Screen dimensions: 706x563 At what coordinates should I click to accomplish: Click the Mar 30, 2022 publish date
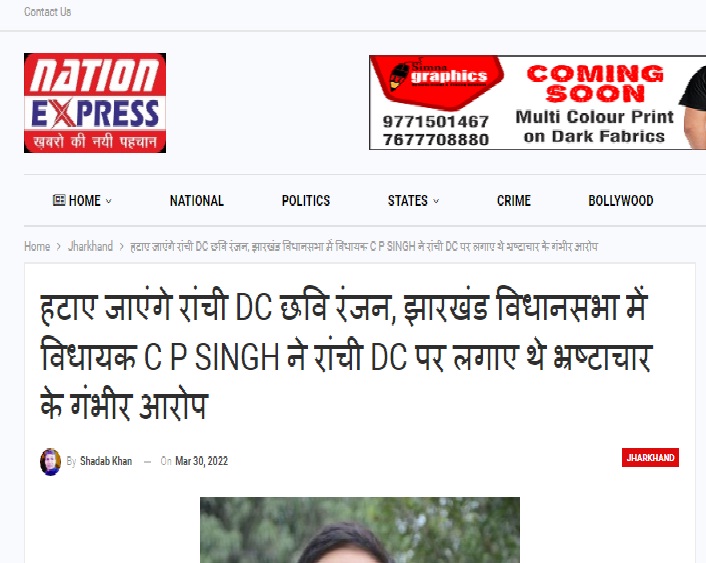coord(201,461)
